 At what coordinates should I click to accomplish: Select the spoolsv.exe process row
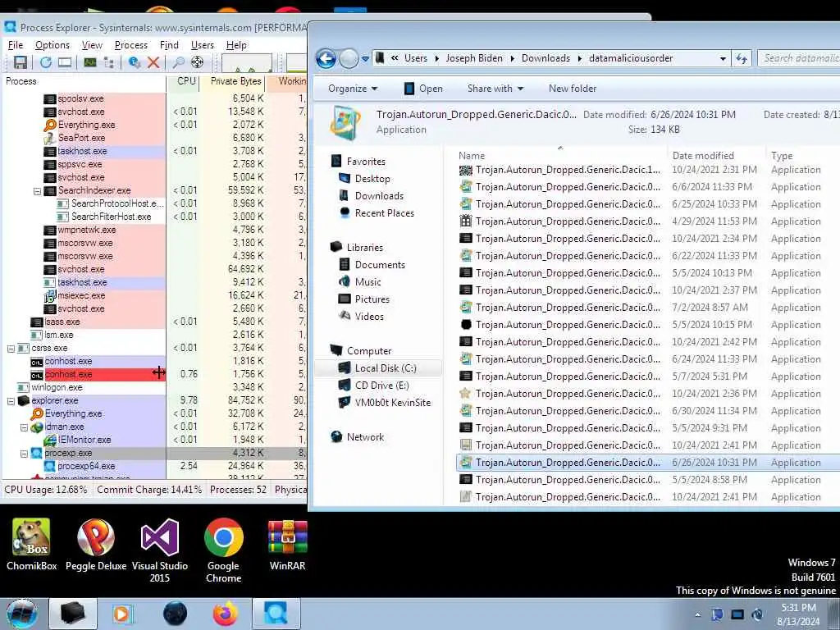point(81,98)
